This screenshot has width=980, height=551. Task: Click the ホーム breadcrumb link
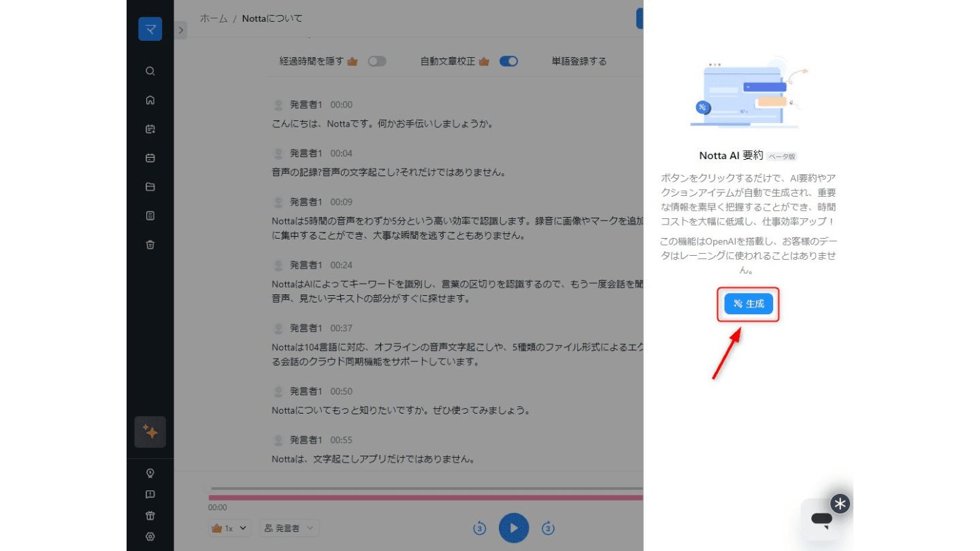pyautogui.click(x=213, y=18)
